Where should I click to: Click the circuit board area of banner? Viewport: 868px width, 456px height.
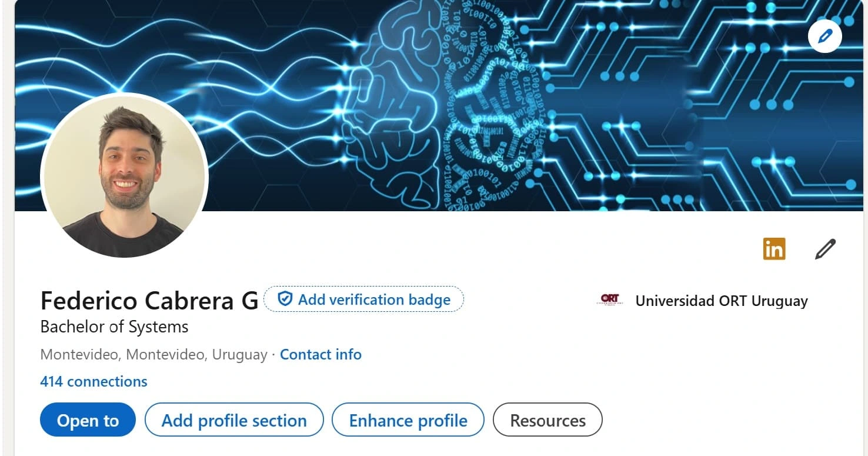706,106
